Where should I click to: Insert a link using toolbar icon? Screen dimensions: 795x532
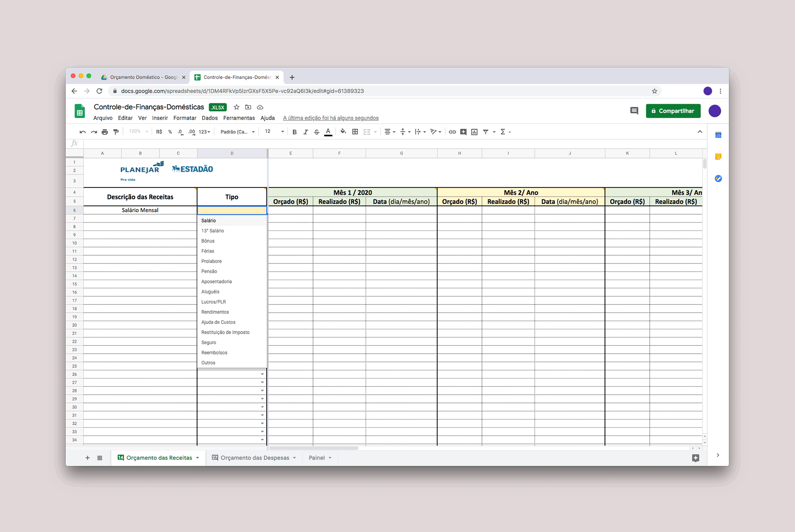[x=452, y=132]
